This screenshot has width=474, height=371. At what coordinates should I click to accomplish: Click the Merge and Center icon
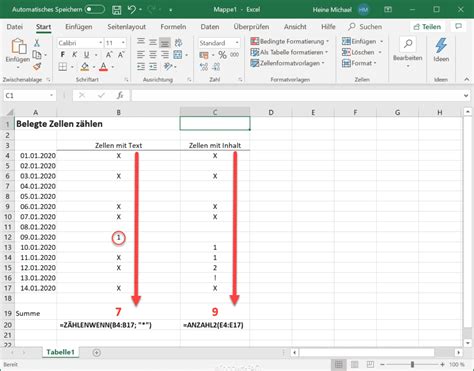pyautogui.click(x=178, y=55)
